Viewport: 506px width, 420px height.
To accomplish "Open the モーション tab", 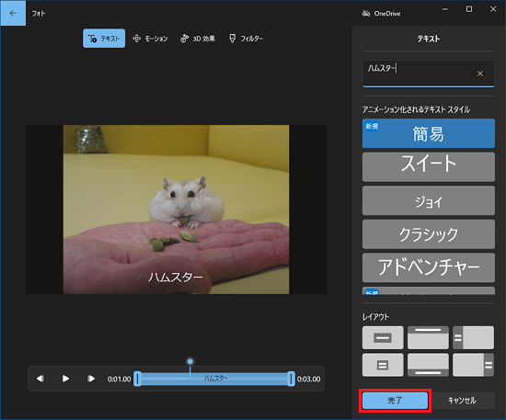I will pyautogui.click(x=150, y=39).
